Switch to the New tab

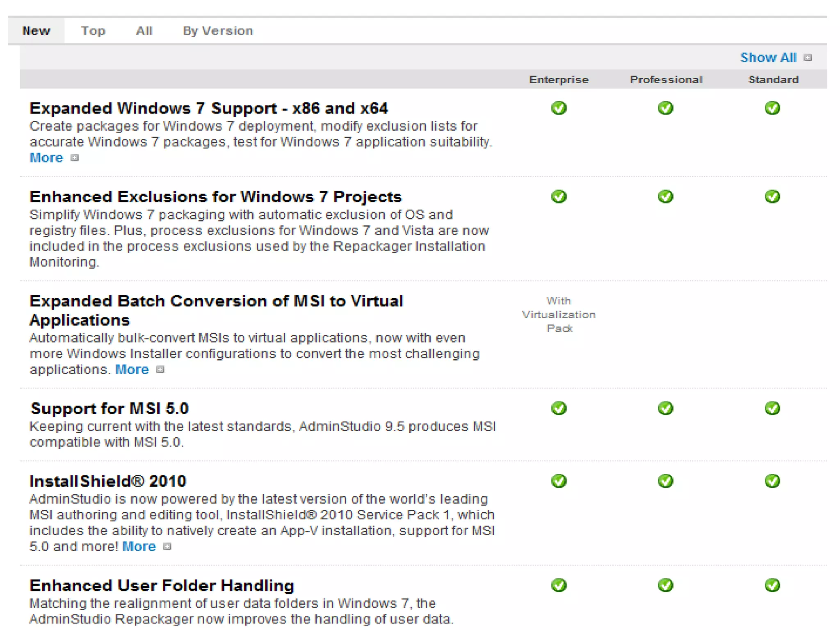[36, 31]
